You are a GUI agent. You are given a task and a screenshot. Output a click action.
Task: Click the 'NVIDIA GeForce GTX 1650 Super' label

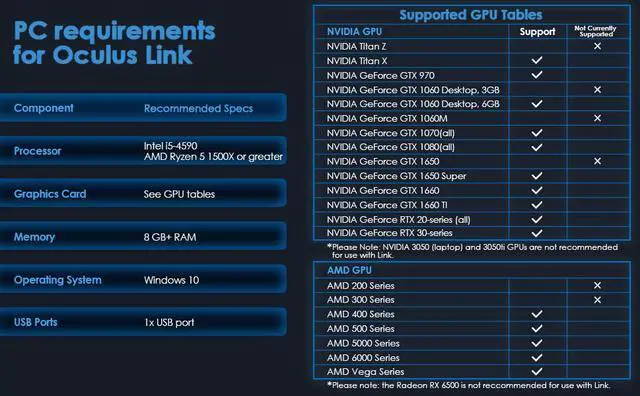pyautogui.click(x=396, y=176)
